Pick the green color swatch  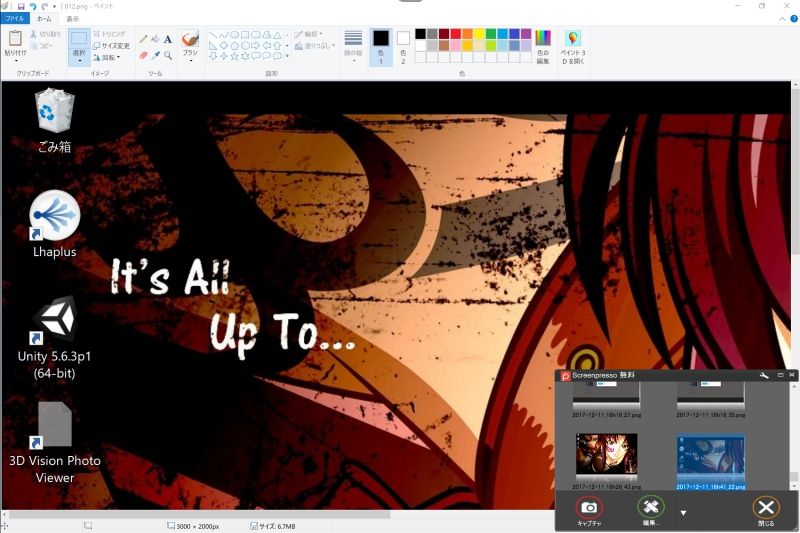[x=491, y=34]
